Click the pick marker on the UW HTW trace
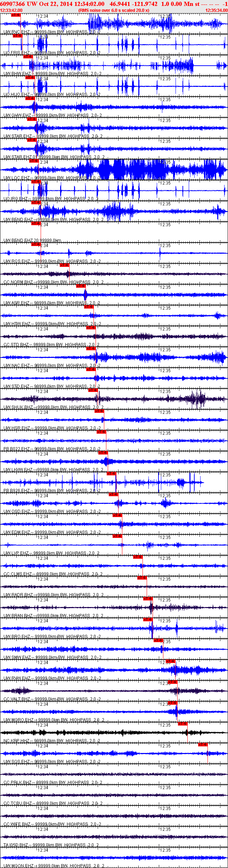The width and height of the screenshot is (228, 868). click(89, 307)
